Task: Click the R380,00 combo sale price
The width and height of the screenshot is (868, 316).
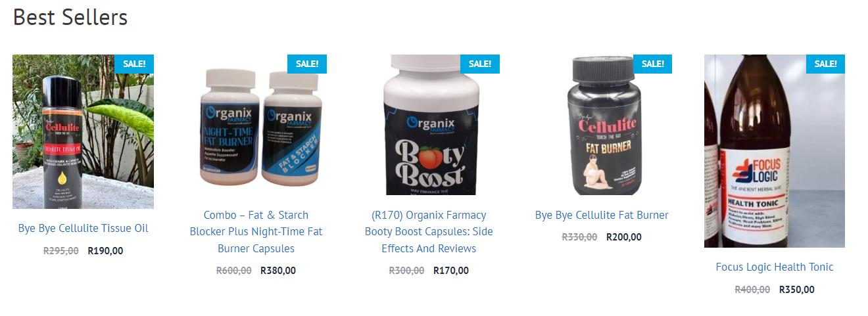Action: [x=278, y=270]
